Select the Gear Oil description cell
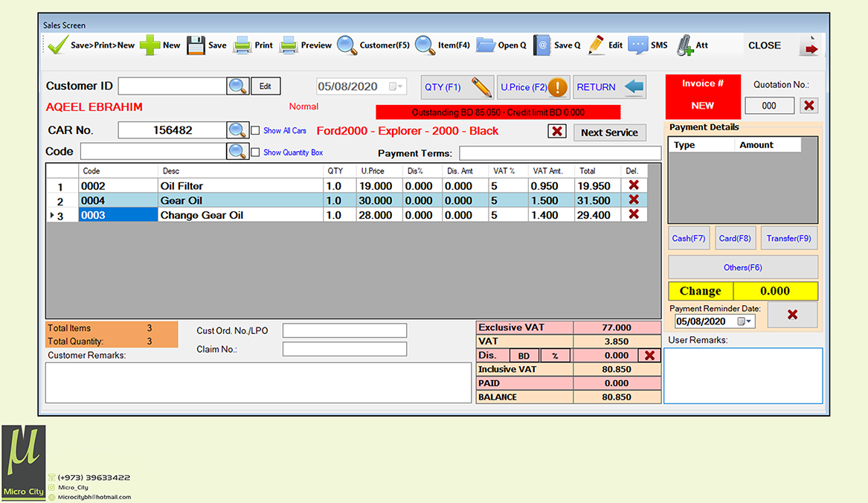Image resolution: width=868 pixels, height=503 pixels. 241,201
